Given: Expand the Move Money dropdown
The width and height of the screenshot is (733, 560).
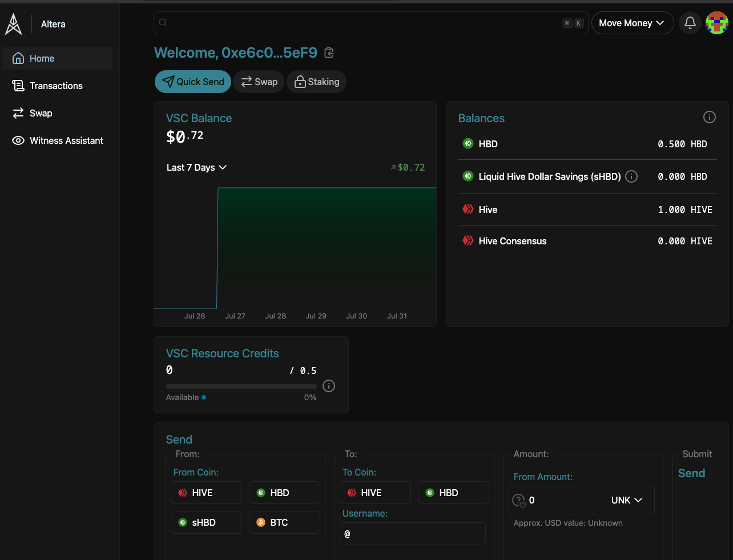Looking at the screenshot, I should pyautogui.click(x=632, y=23).
